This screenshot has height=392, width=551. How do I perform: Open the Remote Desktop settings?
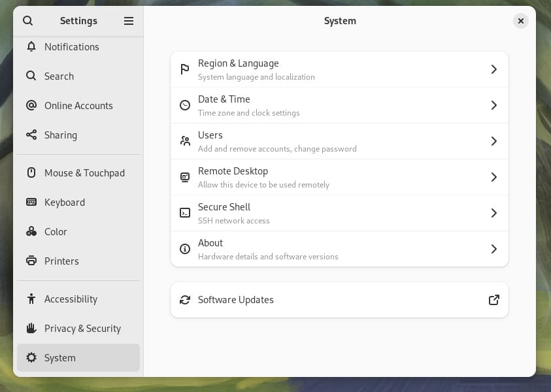339,177
